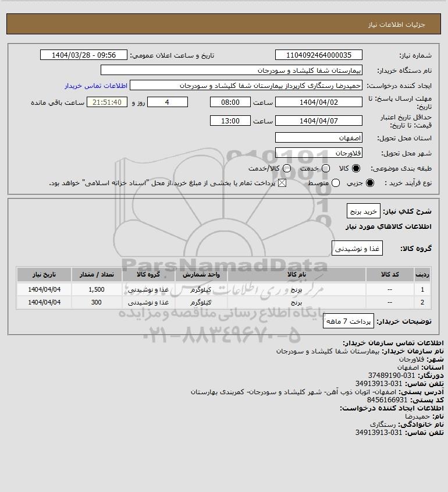Click the remaining time field 21:51:40
The image size is (448, 492).
pos(107,102)
